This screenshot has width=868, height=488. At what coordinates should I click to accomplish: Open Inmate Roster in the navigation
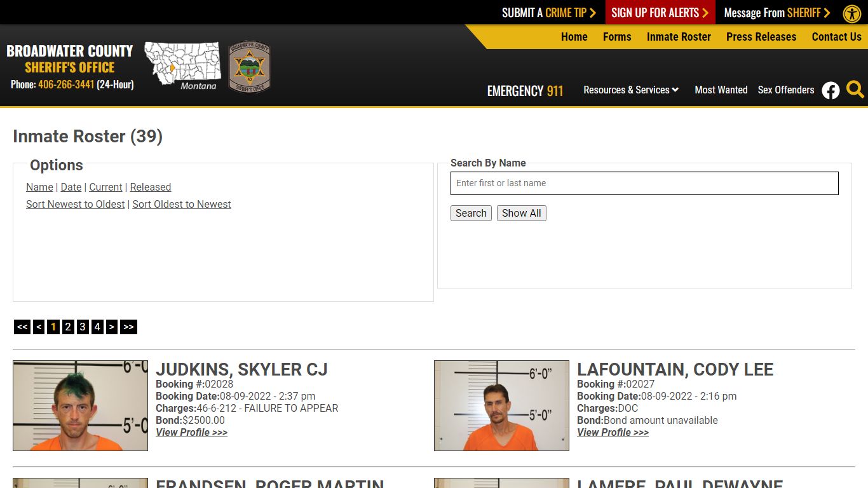(x=679, y=37)
